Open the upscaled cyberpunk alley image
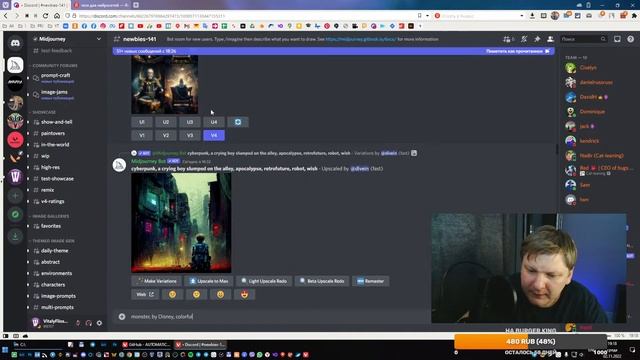This screenshot has height=360, width=640. [x=181, y=222]
